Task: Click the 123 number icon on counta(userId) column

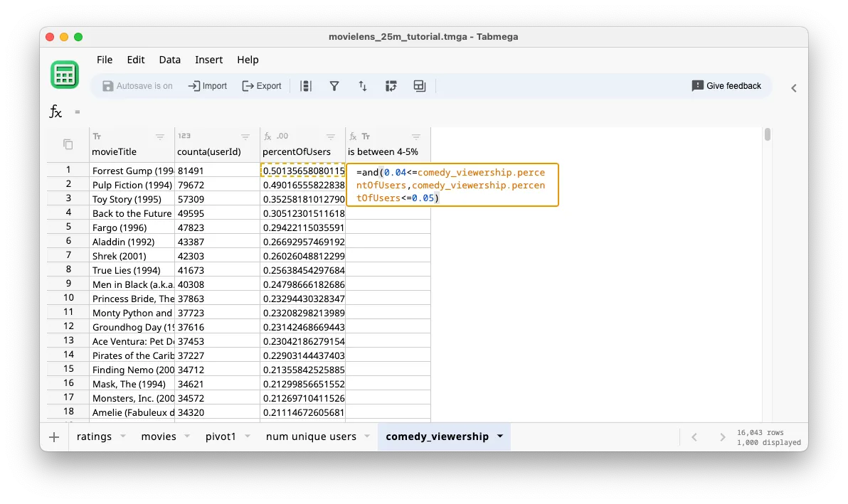Action: pyautogui.click(x=184, y=135)
